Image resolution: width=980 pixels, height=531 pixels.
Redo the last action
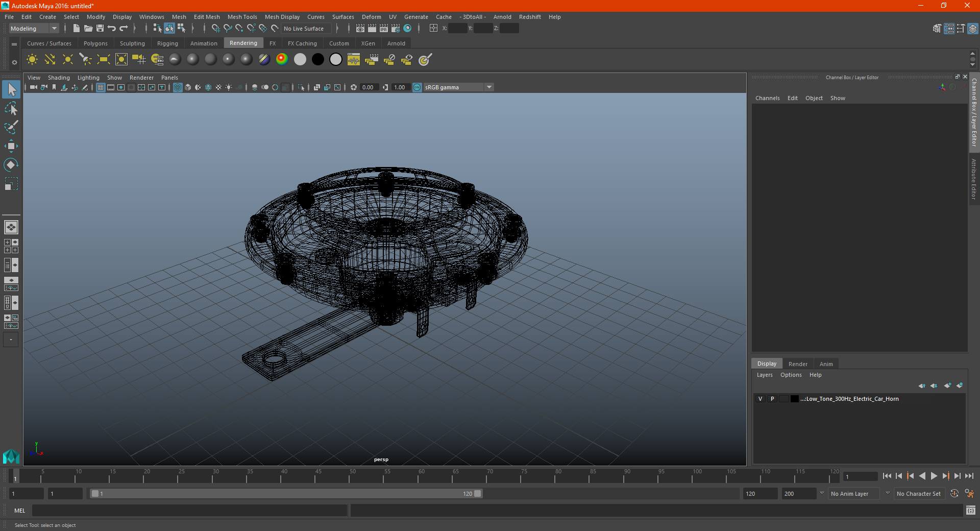click(x=124, y=29)
